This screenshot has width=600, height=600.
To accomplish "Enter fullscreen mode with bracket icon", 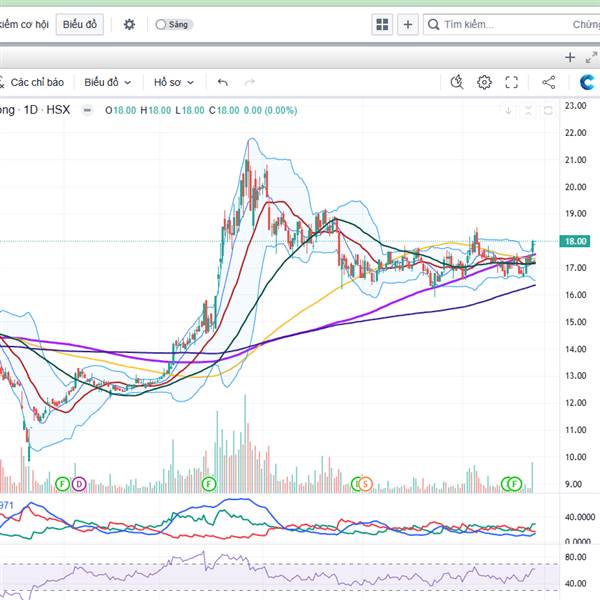I will pyautogui.click(x=512, y=82).
